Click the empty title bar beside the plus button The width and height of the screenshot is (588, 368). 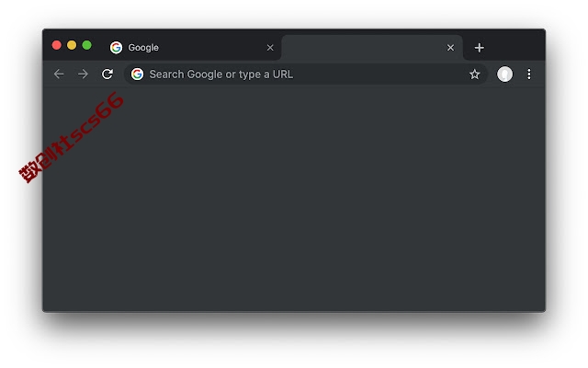515,45
